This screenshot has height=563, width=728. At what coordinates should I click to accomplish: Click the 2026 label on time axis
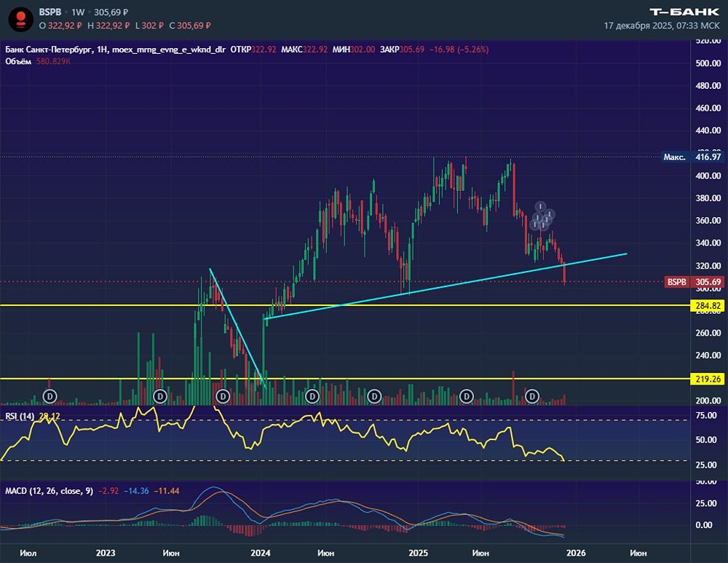point(574,553)
